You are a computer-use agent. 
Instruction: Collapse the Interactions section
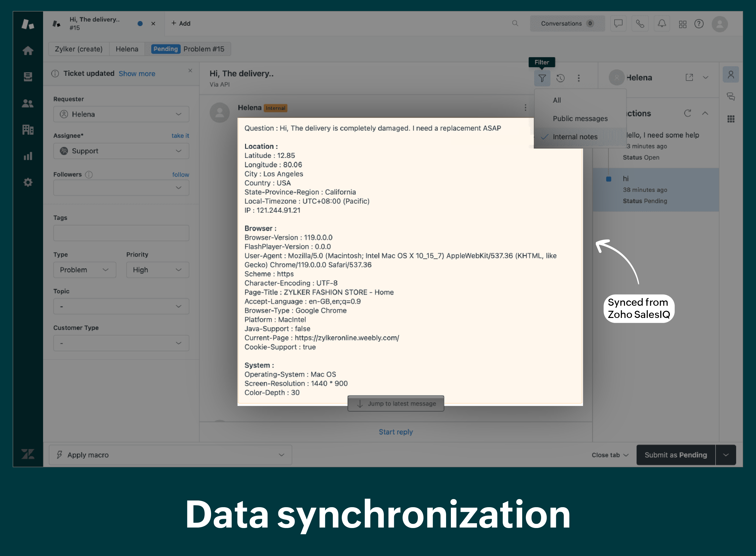[705, 113]
